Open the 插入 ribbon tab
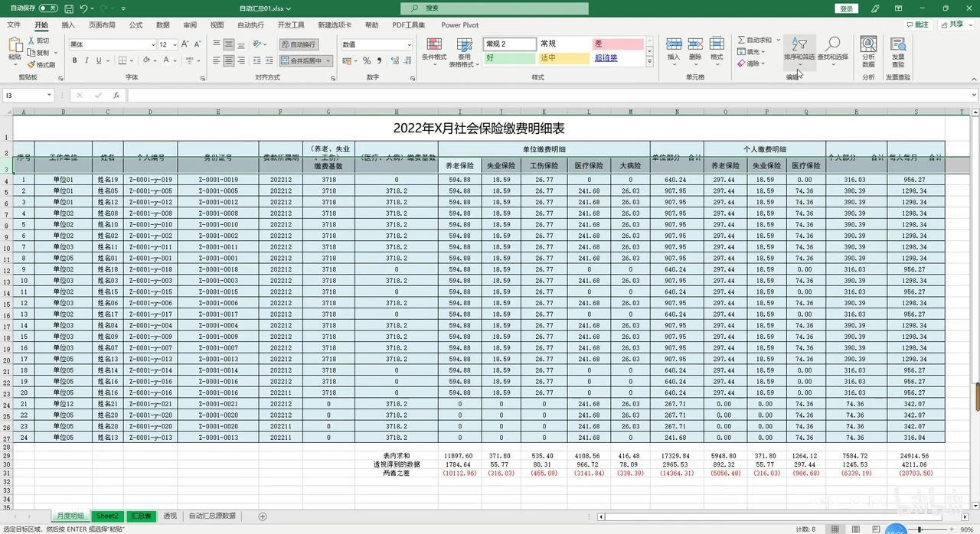This screenshot has width=980, height=534. pyautogui.click(x=68, y=25)
